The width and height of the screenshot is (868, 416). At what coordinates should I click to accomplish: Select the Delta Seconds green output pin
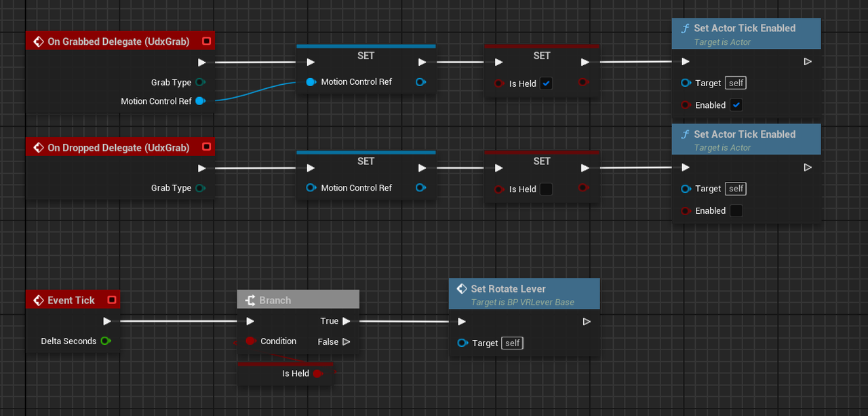coord(105,341)
